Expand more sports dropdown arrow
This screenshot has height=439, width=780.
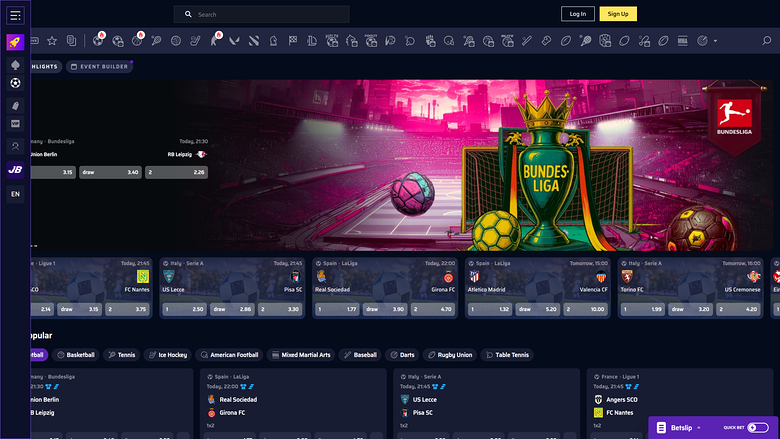point(715,41)
